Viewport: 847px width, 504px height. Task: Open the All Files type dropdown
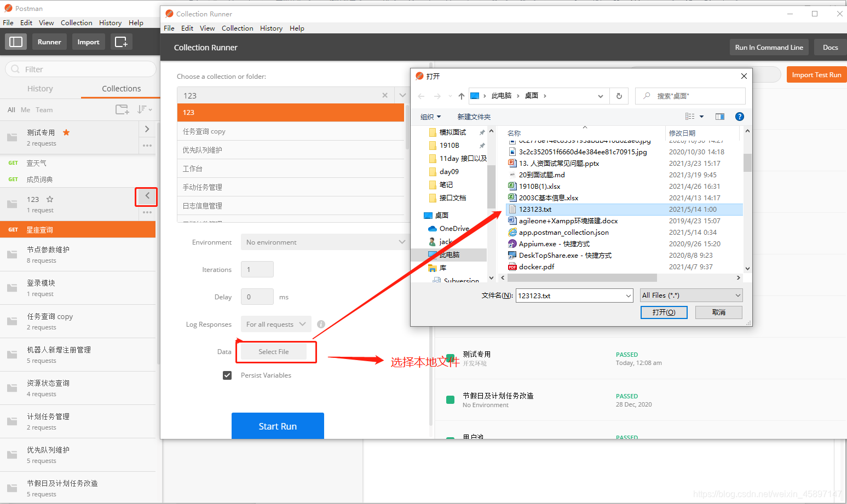coord(692,296)
